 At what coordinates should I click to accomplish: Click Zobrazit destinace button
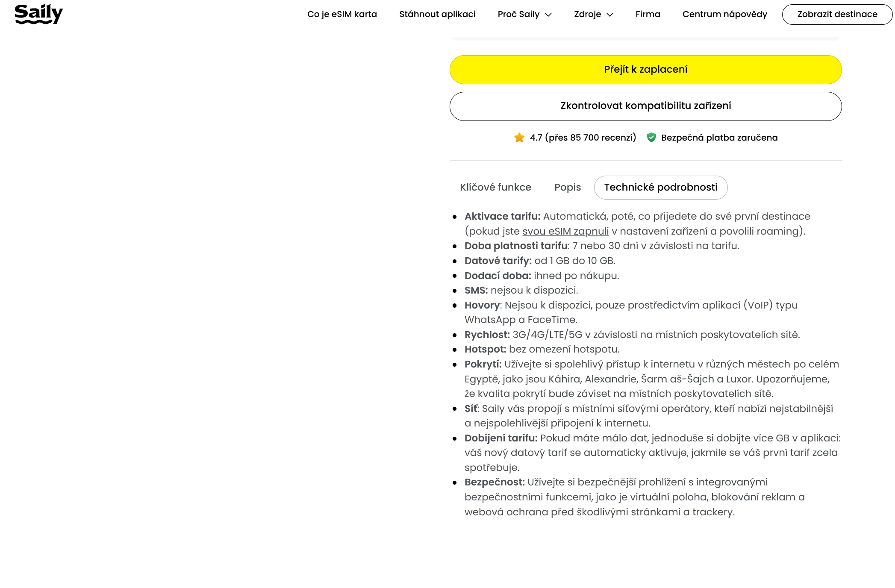tap(837, 15)
